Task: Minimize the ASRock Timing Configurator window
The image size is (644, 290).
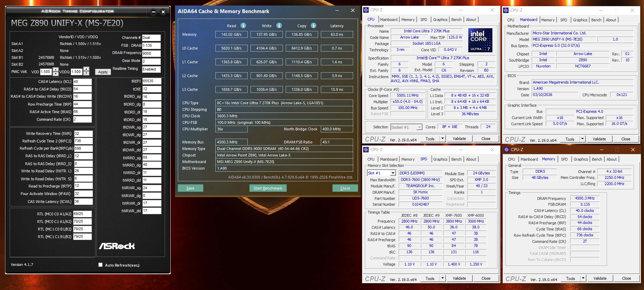Action: [x=154, y=12]
